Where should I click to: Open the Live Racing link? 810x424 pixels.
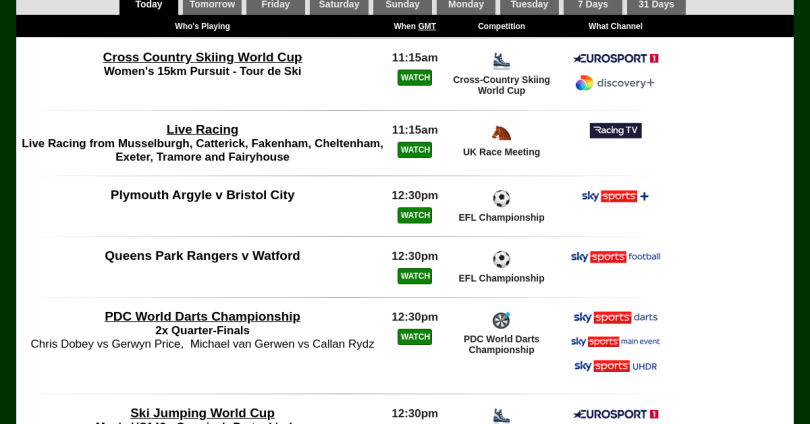202,129
